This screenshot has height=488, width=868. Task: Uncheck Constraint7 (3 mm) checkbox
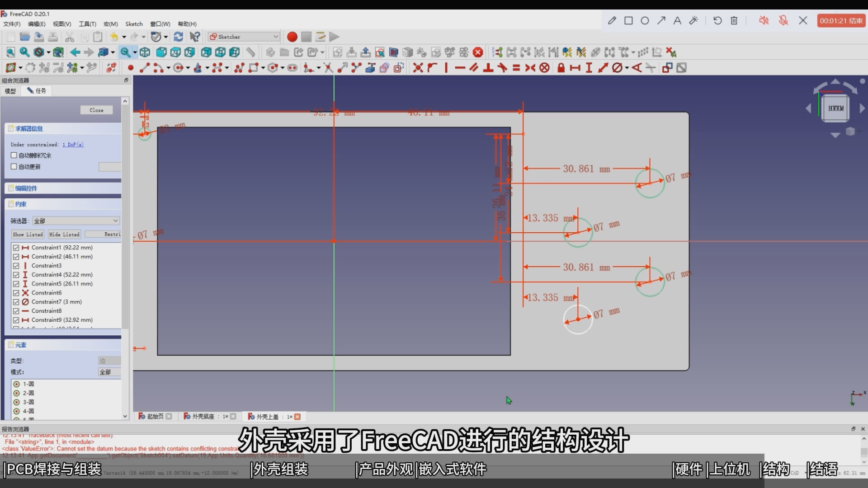pos(16,302)
